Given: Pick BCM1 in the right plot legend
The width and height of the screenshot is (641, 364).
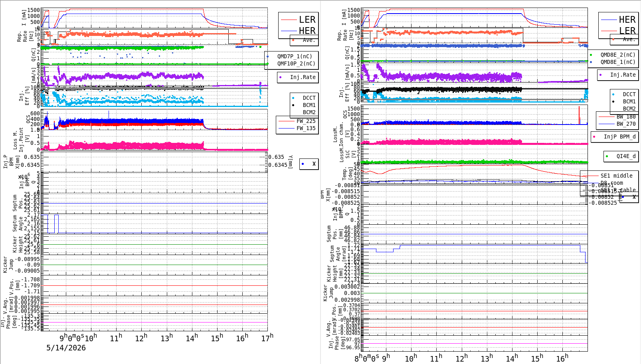Looking at the screenshot, I should 629,101.
